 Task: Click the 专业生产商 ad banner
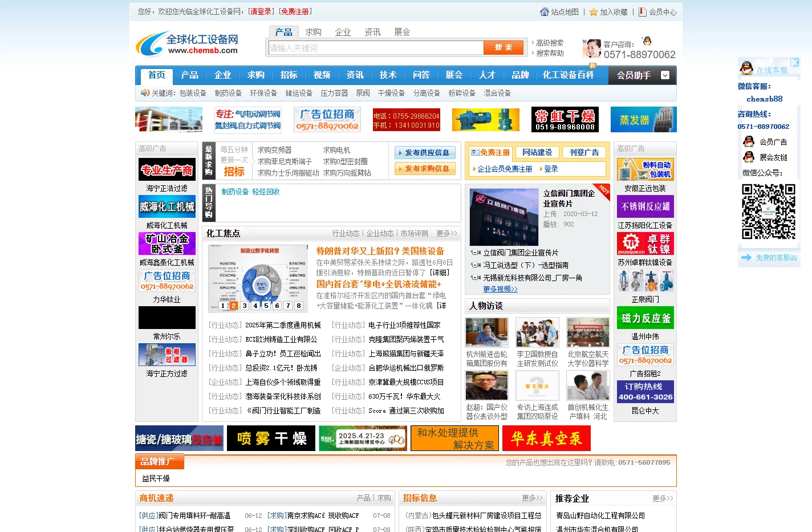coord(167,170)
